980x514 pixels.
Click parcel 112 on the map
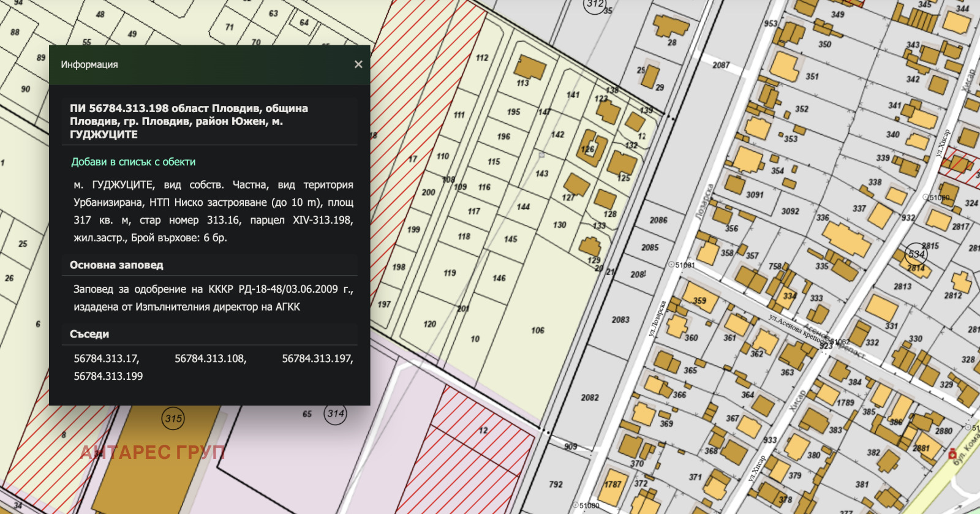coord(482,58)
